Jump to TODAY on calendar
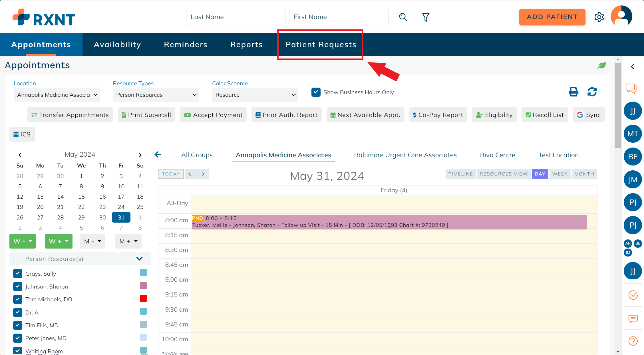 [171, 174]
